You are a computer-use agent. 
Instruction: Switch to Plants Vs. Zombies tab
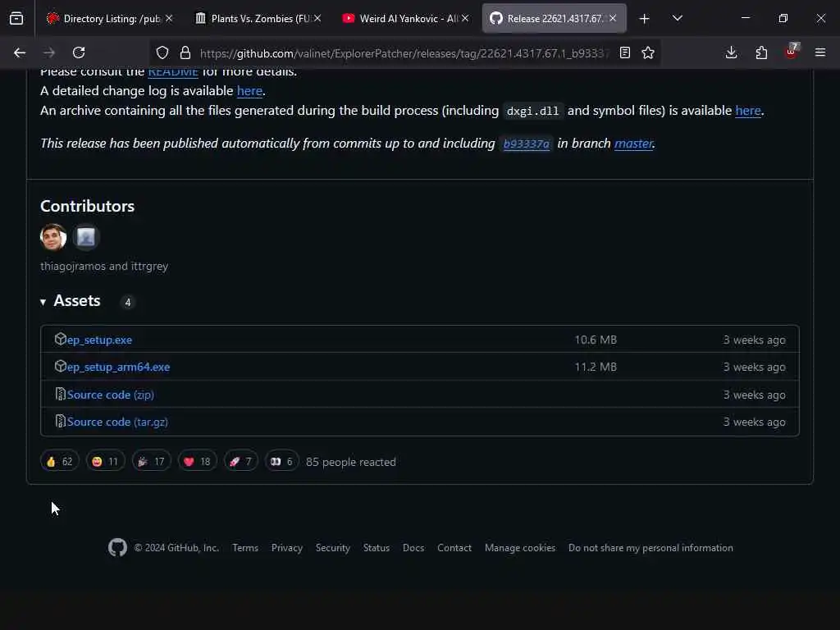pyautogui.click(x=257, y=19)
